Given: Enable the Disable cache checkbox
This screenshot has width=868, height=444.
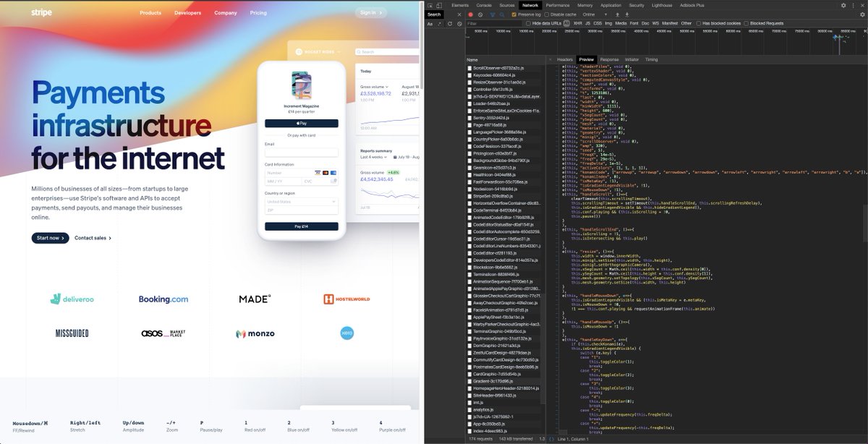Looking at the screenshot, I should pyautogui.click(x=547, y=14).
